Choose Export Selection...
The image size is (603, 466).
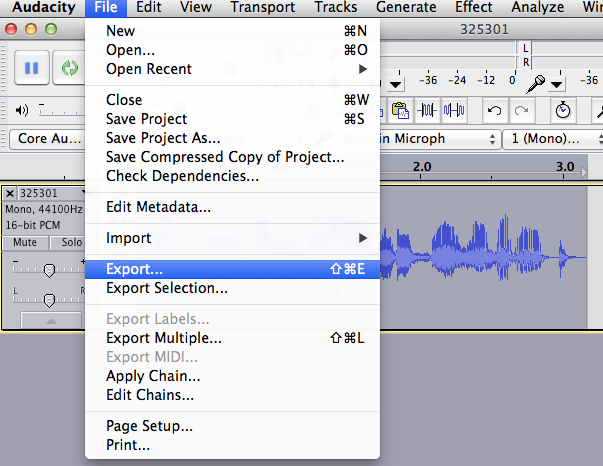(x=232, y=288)
